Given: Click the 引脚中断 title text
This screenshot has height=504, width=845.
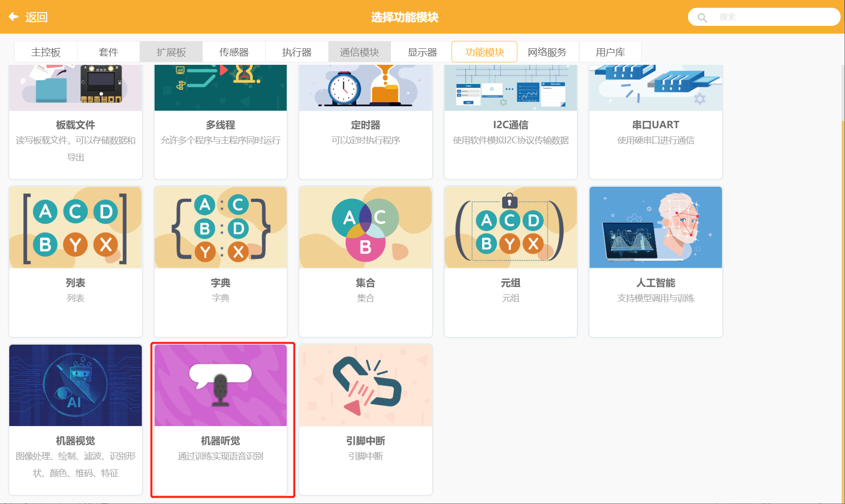Looking at the screenshot, I should [x=366, y=441].
